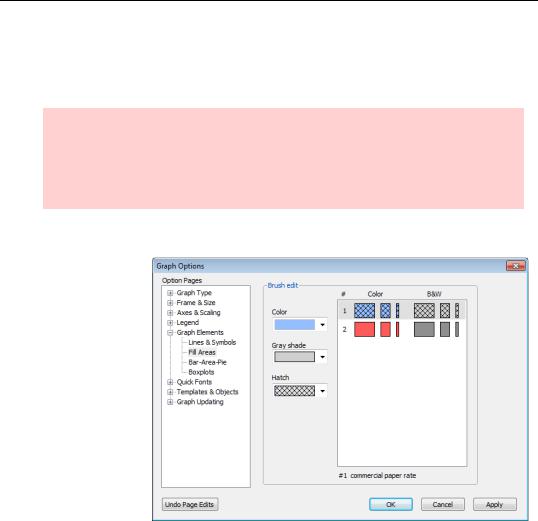Expand the Axes & Scaling node
This screenshot has height=521, width=538.
point(170,313)
